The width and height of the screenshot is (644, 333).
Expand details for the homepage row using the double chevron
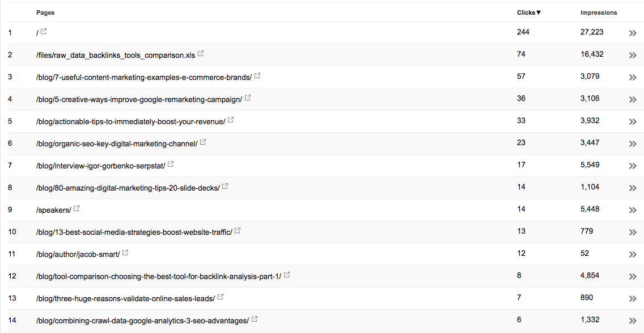point(633,33)
